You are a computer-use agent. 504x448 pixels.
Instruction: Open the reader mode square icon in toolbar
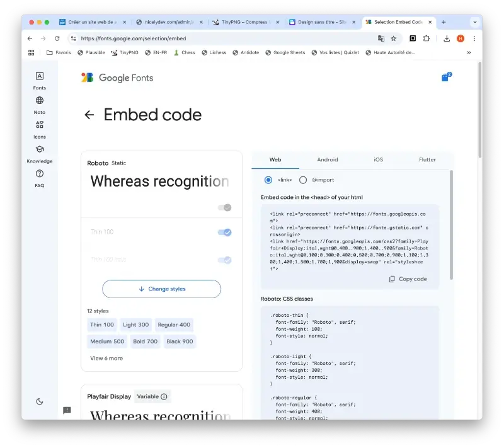point(413,38)
